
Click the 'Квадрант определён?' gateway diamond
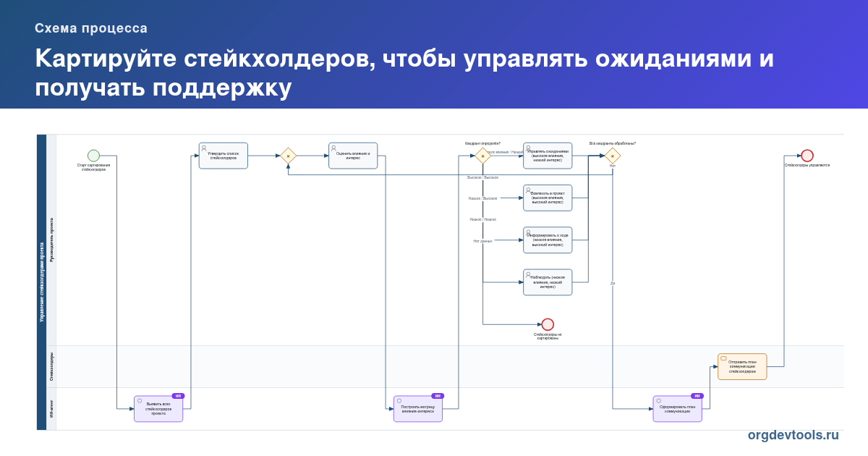pyautogui.click(x=482, y=156)
